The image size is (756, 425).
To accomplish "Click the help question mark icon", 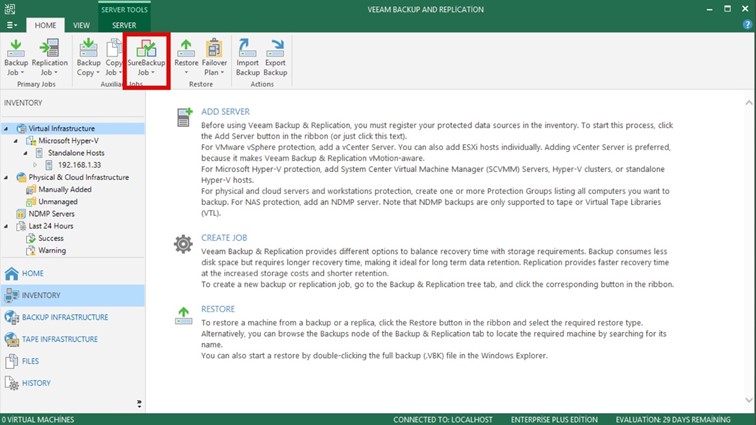I will click(x=747, y=25).
